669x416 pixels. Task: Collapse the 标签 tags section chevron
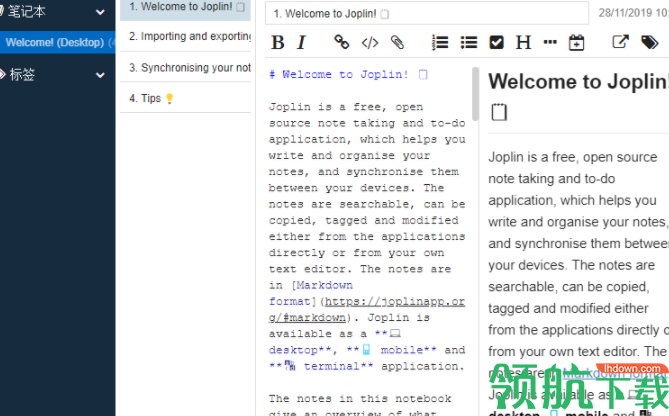click(100, 75)
